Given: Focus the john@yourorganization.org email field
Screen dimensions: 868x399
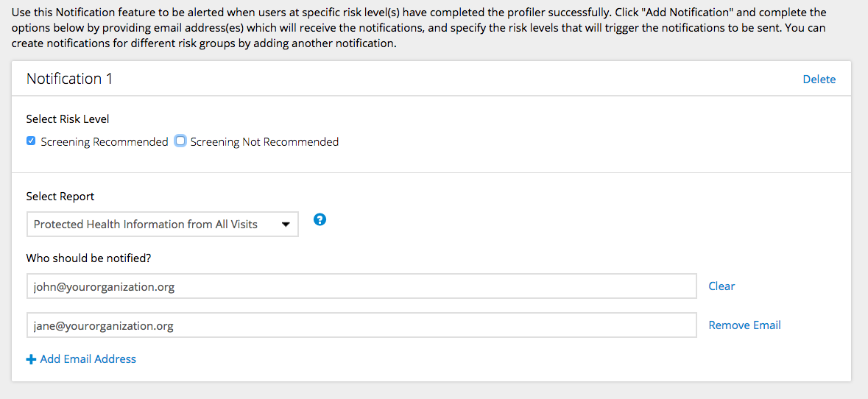Looking at the screenshot, I should click(x=361, y=286).
